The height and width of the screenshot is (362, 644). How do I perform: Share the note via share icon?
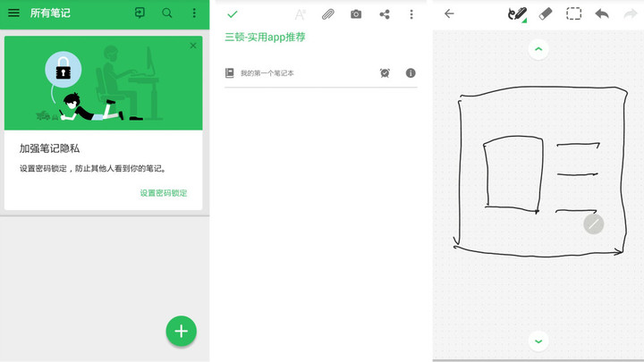coord(385,14)
